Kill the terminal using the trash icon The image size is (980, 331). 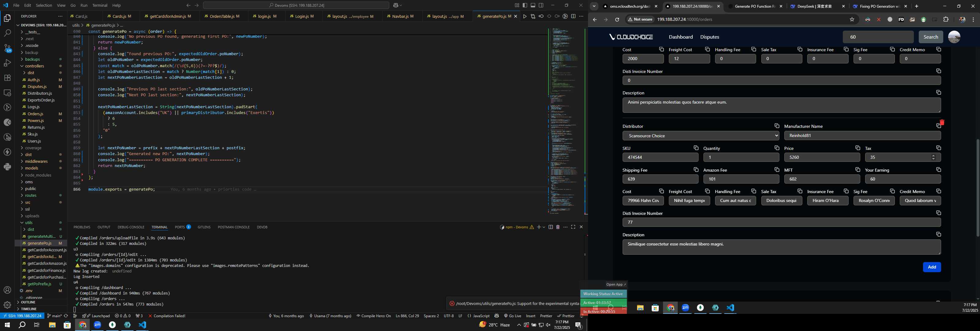coord(558,227)
